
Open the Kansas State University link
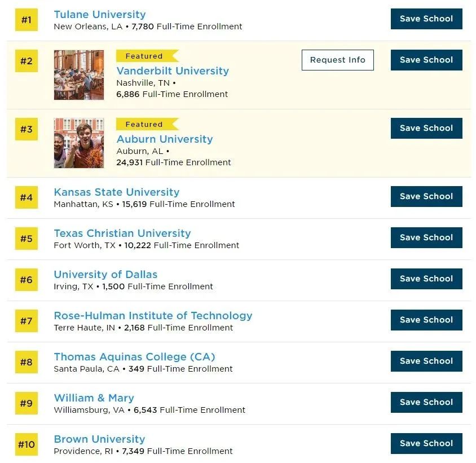click(117, 192)
